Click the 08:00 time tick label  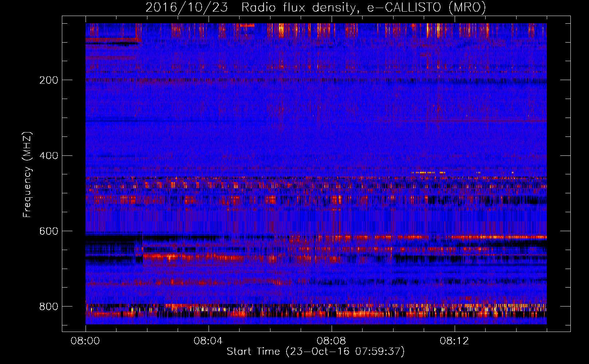click(85, 341)
